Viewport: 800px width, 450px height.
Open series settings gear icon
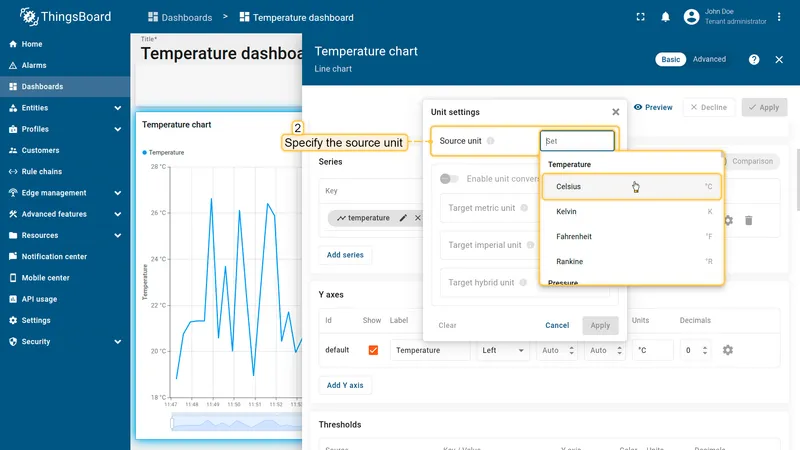(728, 220)
